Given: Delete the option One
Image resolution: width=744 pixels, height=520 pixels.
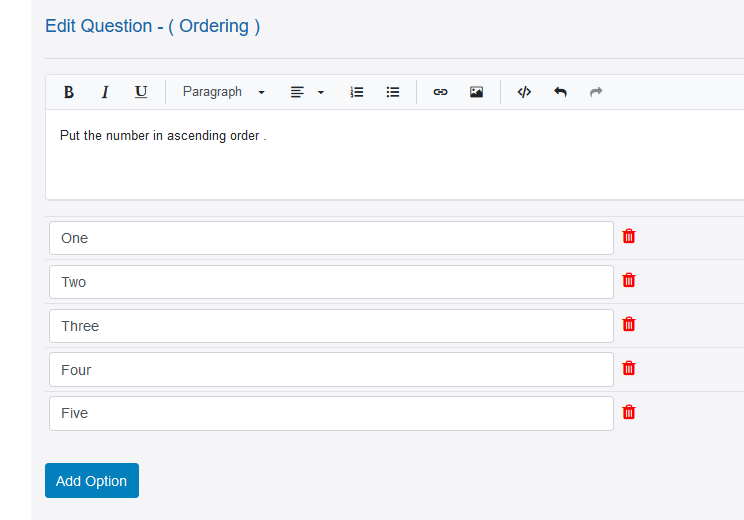Looking at the screenshot, I should [x=629, y=236].
